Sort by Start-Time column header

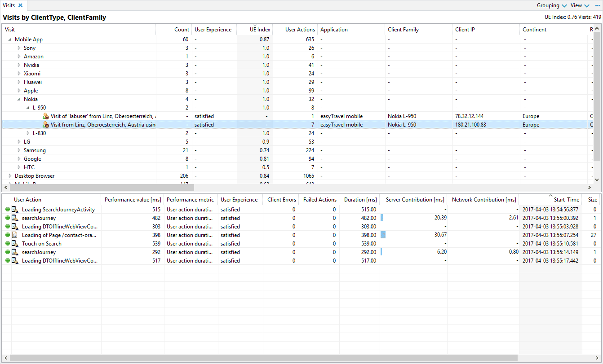(550, 200)
